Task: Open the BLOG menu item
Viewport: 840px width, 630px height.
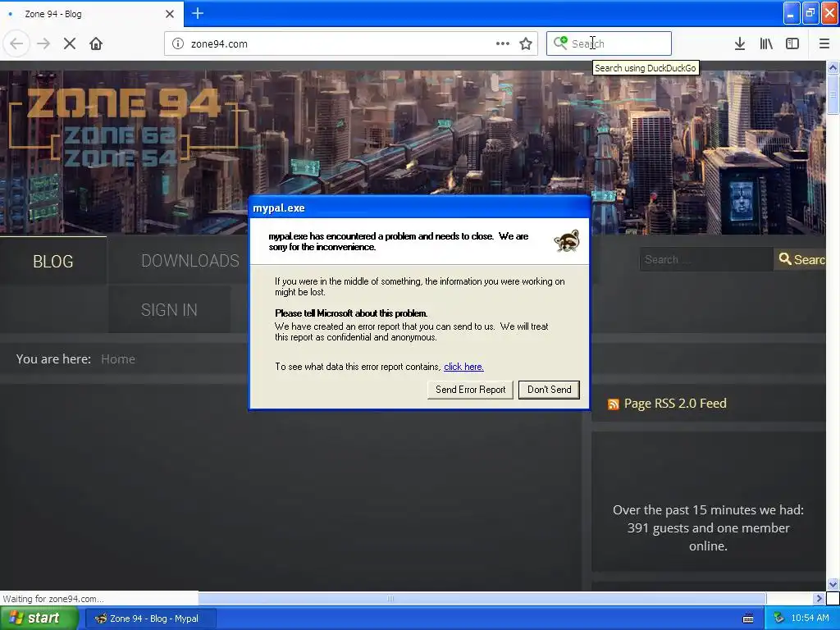Action: point(53,261)
